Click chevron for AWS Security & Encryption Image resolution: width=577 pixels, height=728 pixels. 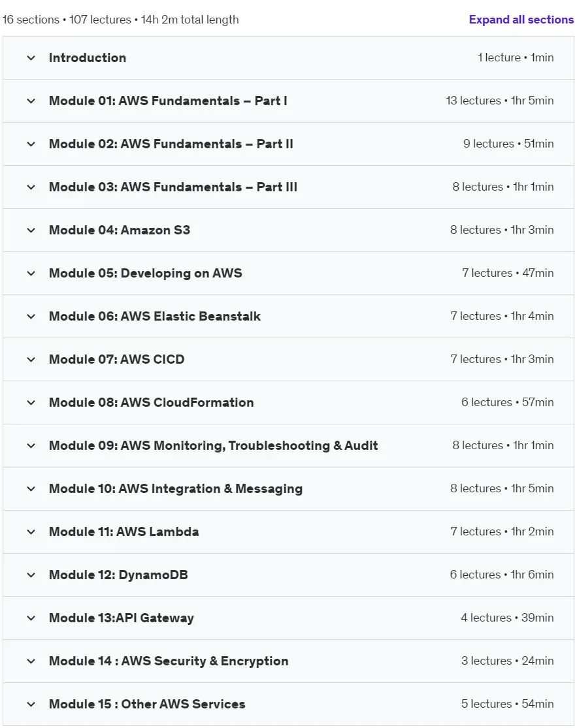coord(31,661)
